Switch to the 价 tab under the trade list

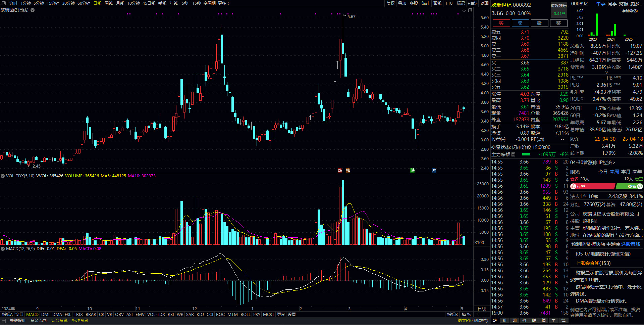click(x=505, y=321)
